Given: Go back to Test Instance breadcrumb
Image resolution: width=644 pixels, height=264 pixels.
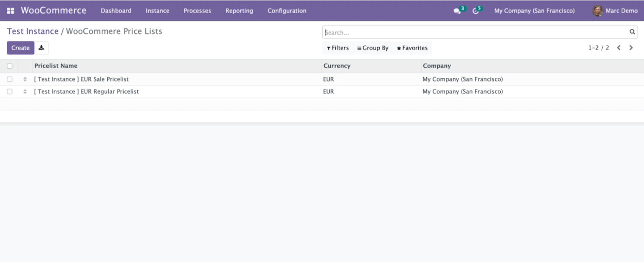Looking at the screenshot, I should [x=33, y=31].
